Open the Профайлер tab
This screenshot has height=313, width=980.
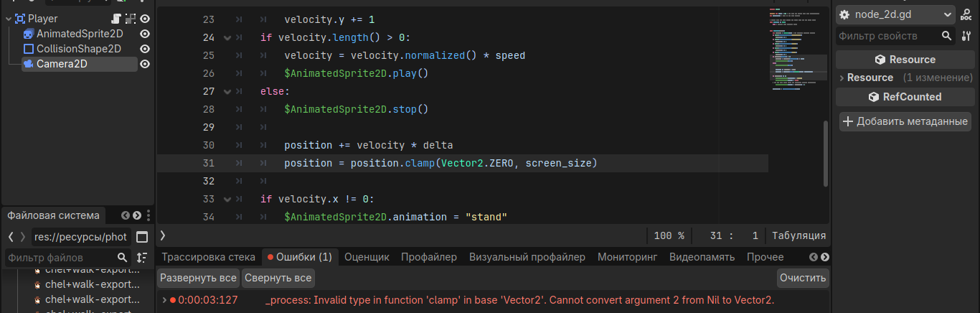coord(428,257)
